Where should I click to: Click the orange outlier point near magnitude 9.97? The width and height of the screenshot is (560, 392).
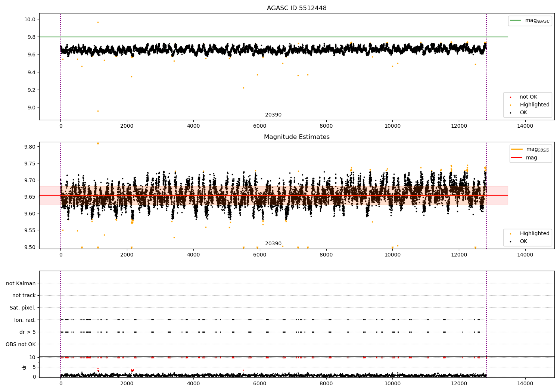[x=98, y=22]
